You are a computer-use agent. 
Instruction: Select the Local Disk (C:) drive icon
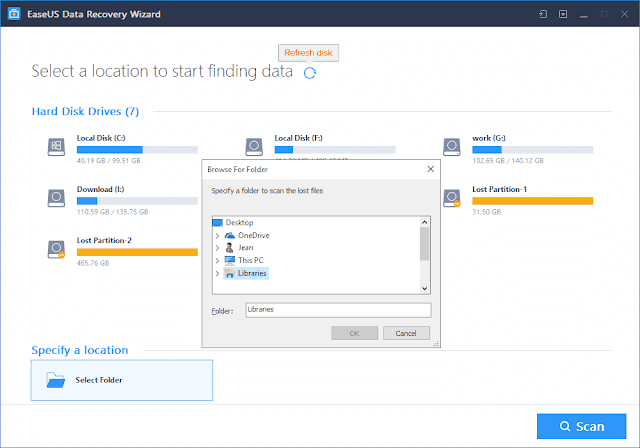click(56, 147)
